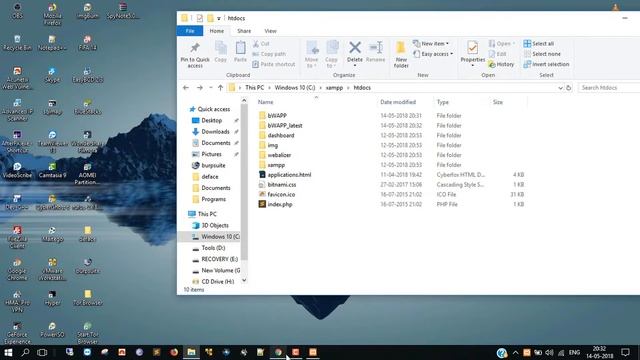640x360 pixels.
Task: Click the Search htdocs field
Action: click(609, 88)
